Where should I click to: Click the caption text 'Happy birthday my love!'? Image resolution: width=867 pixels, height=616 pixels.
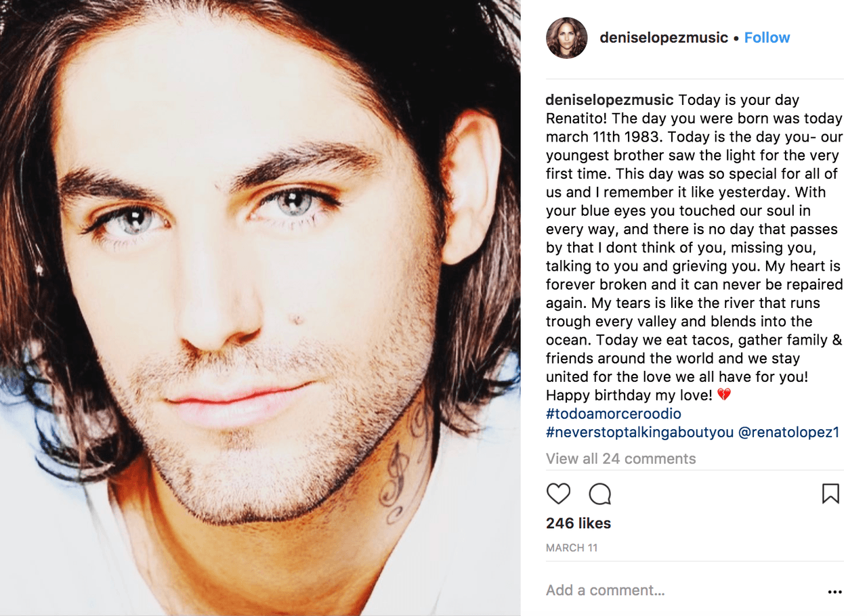[x=629, y=395]
